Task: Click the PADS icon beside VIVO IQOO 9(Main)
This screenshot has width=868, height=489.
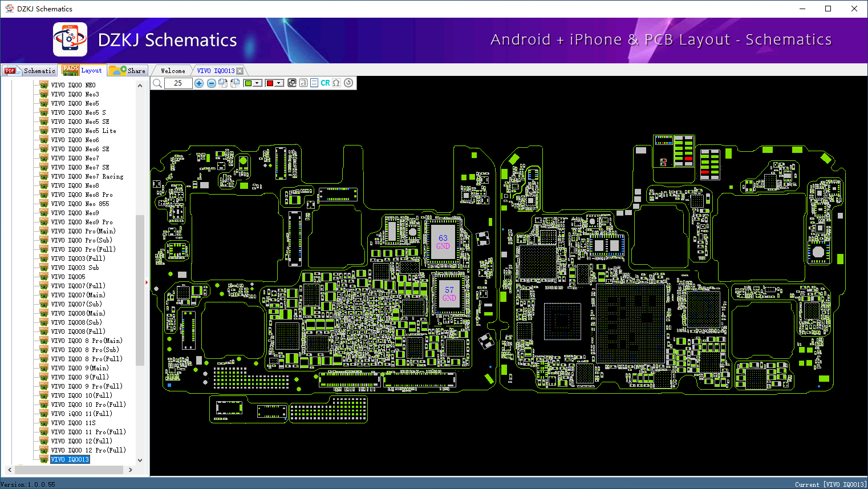Action: click(44, 367)
